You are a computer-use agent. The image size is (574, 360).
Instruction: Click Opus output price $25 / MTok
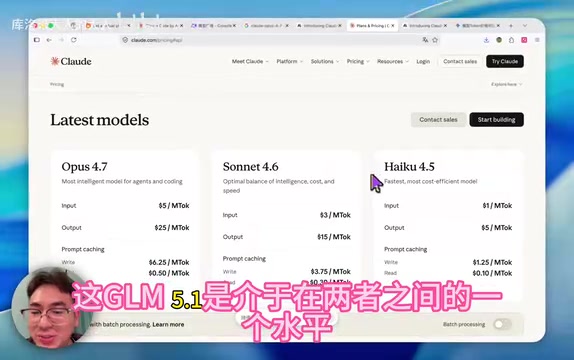[x=172, y=228]
